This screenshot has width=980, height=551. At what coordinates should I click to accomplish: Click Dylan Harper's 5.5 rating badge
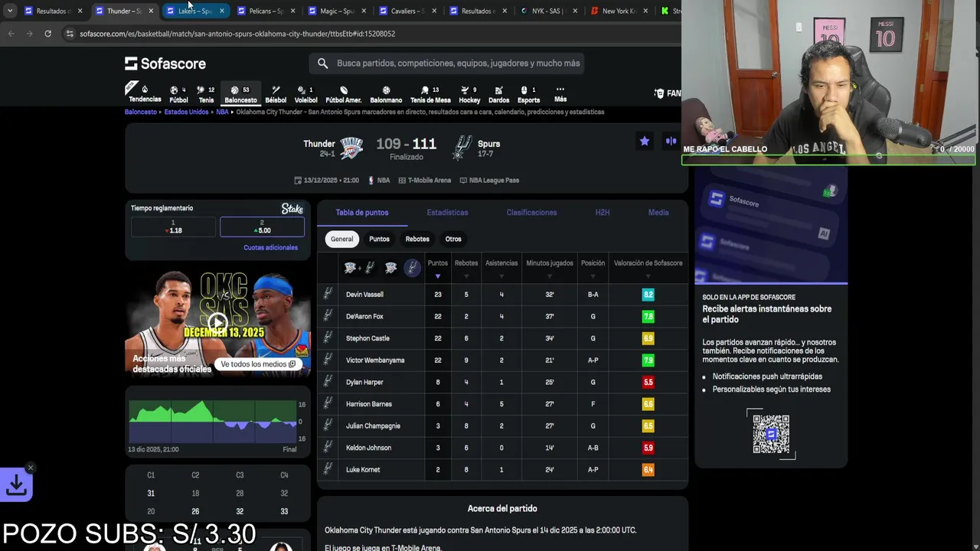click(x=648, y=382)
